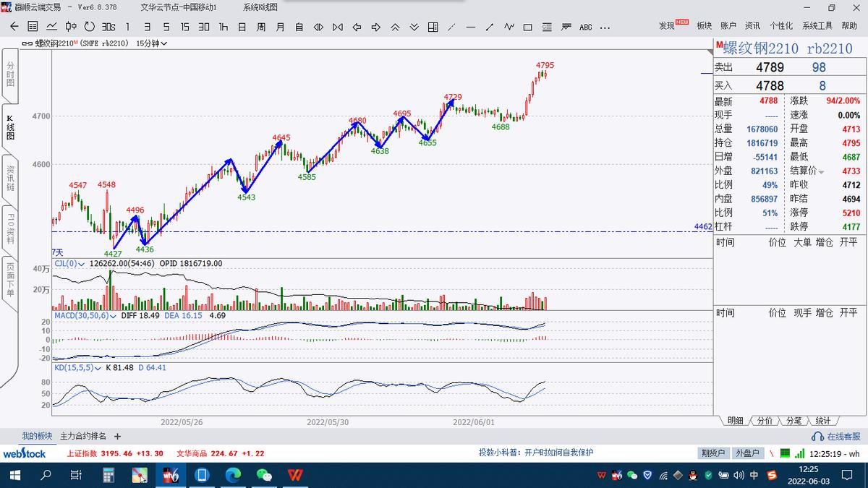Click the double up chevron icon
This screenshot has width=868, height=488.
(x=395, y=27)
